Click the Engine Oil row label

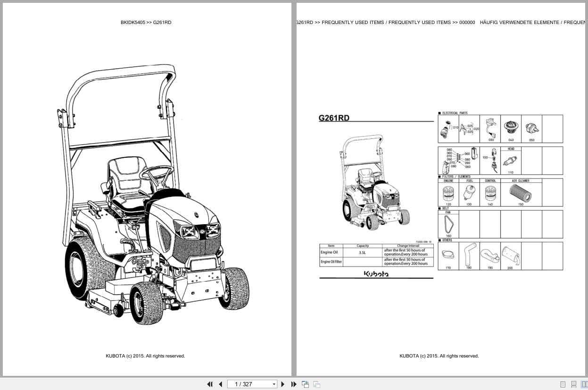pos(329,252)
